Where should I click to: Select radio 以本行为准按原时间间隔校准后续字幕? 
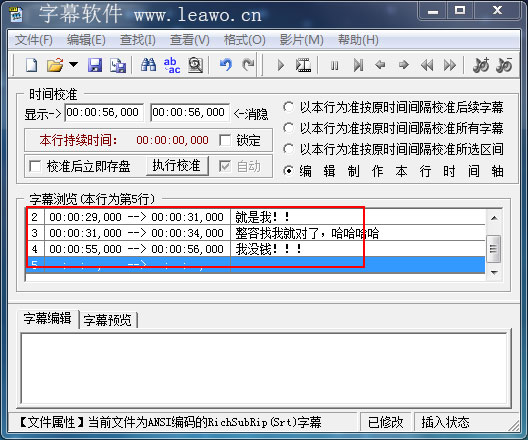click(288, 107)
